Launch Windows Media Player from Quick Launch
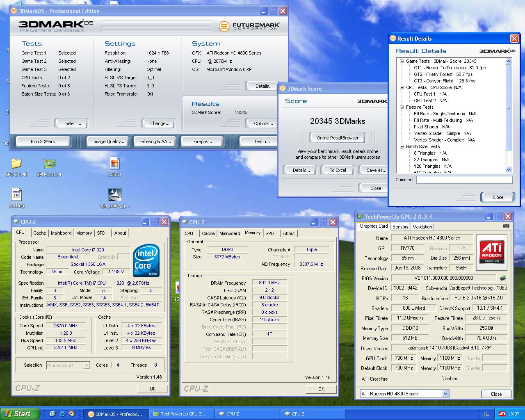This screenshot has width=525, height=420. (71, 414)
